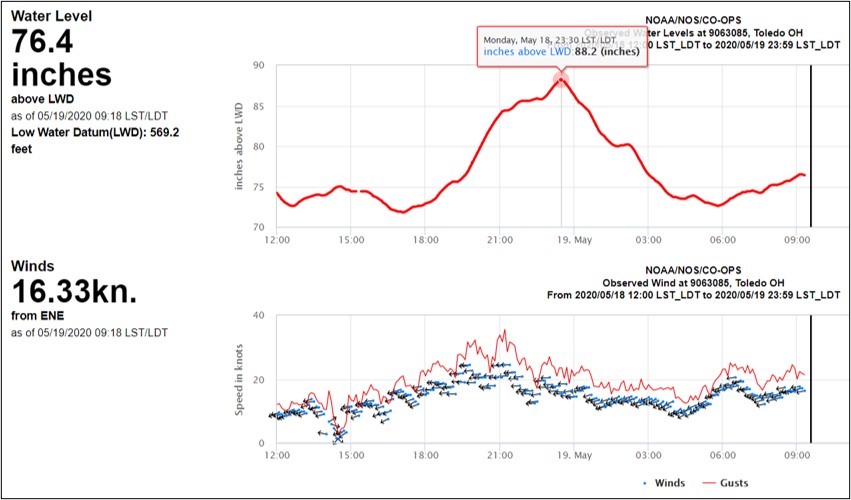The height and width of the screenshot is (500, 851).
Task: Click the 16.33kn. wind speed value
Action: [x=74, y=291]
